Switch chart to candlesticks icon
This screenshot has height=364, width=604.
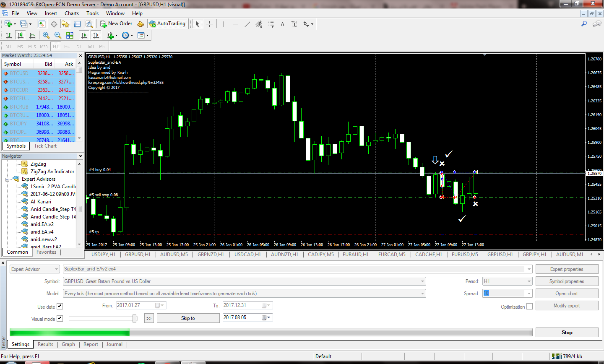[20, 35]
